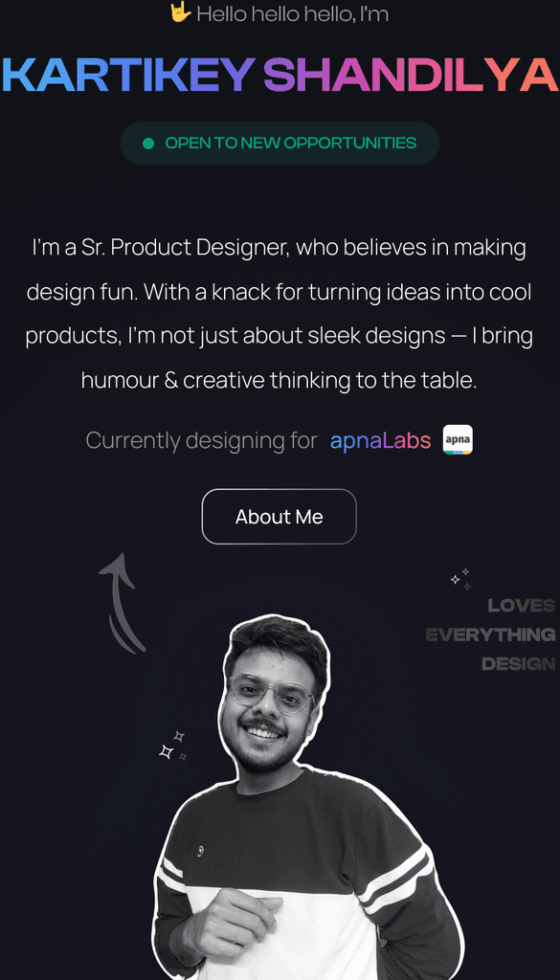Follow the apnaLabs link
This screenshot has width=560, height=980.
(x=381, y=440)
